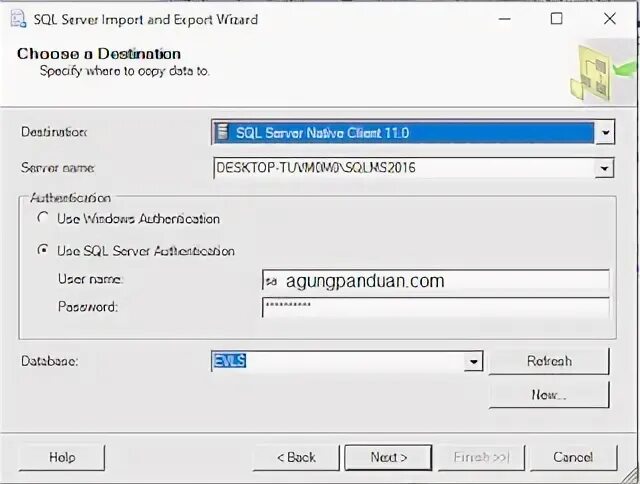
Task: Click the wizard title bar app icon
Action: [x=18, y=19]
